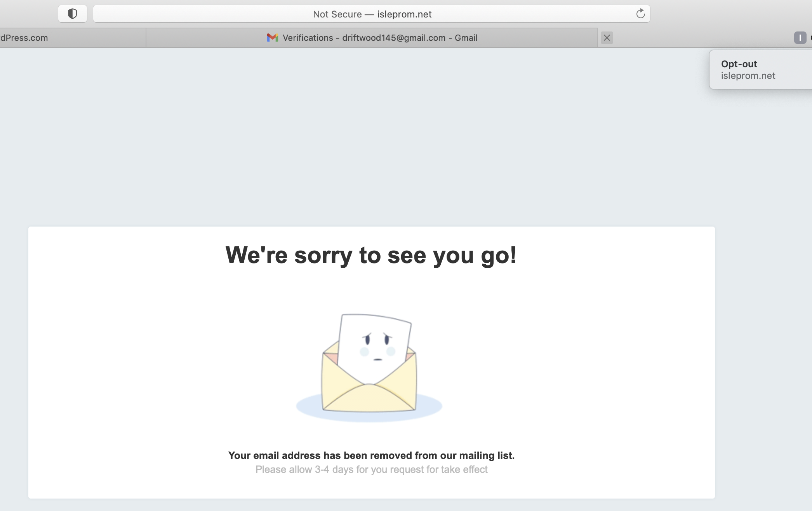Click the 'We're sorry to see you go!' heading

click(x=371, y=255)
